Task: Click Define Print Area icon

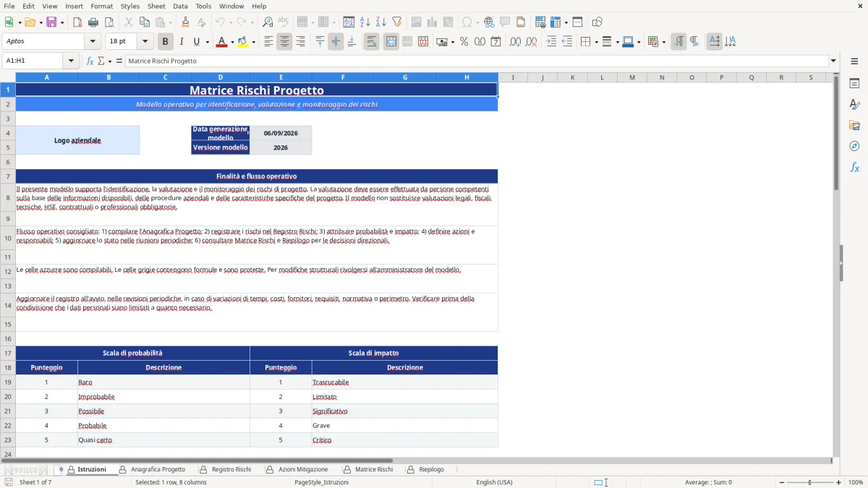Action: point(540,22)
